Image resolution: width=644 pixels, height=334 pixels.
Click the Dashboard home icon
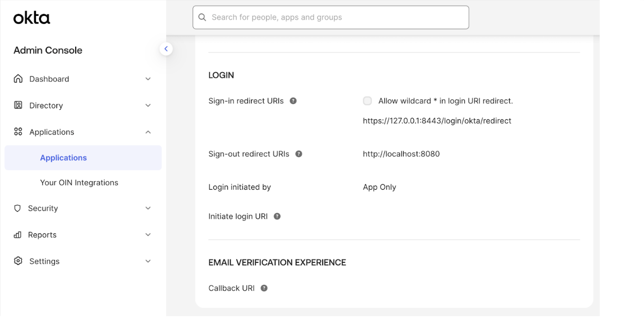click(18, 79)
